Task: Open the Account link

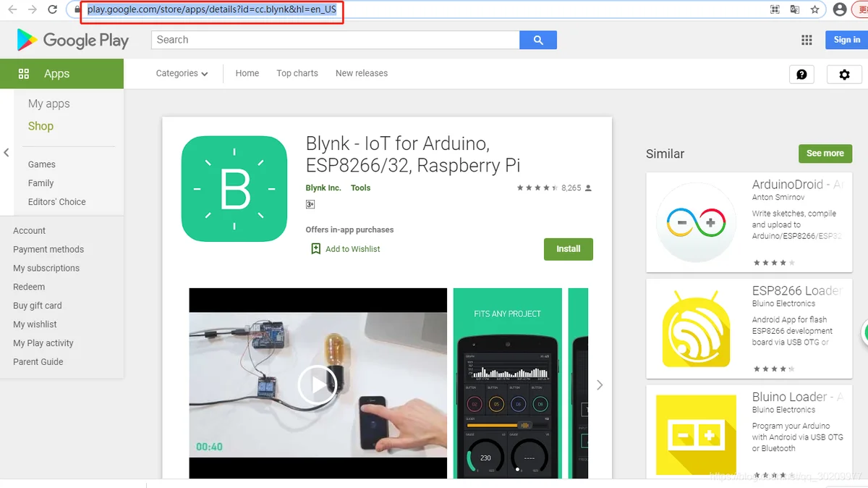Action: point(29,230)
